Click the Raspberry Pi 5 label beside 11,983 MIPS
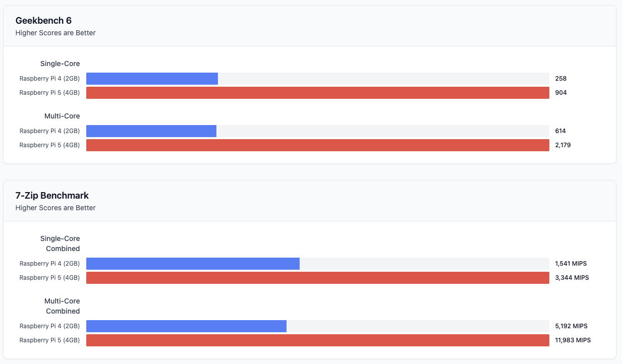The image size is (622, 364). point(49,340)
